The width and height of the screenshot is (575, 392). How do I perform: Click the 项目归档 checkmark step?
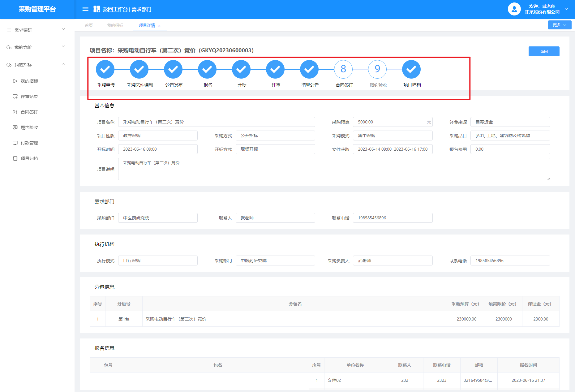coord(411,69)
